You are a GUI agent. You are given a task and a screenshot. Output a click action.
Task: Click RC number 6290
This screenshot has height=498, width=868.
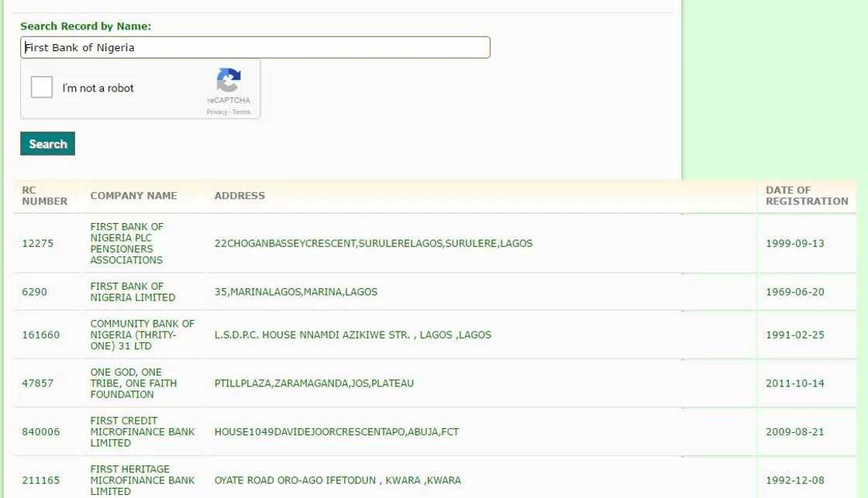[x=34, y=292]
